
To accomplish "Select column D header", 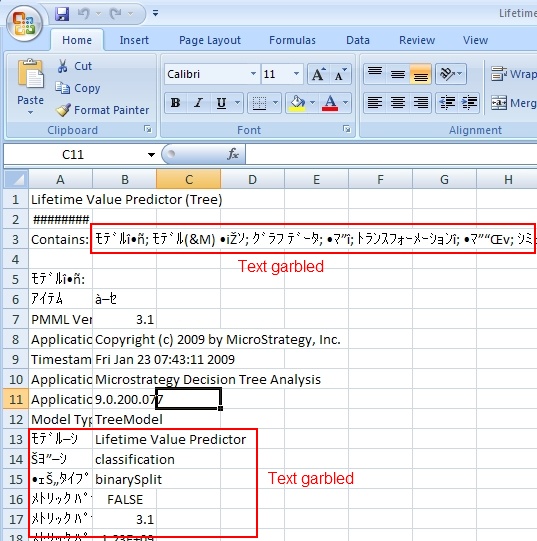I will point(252,179).
